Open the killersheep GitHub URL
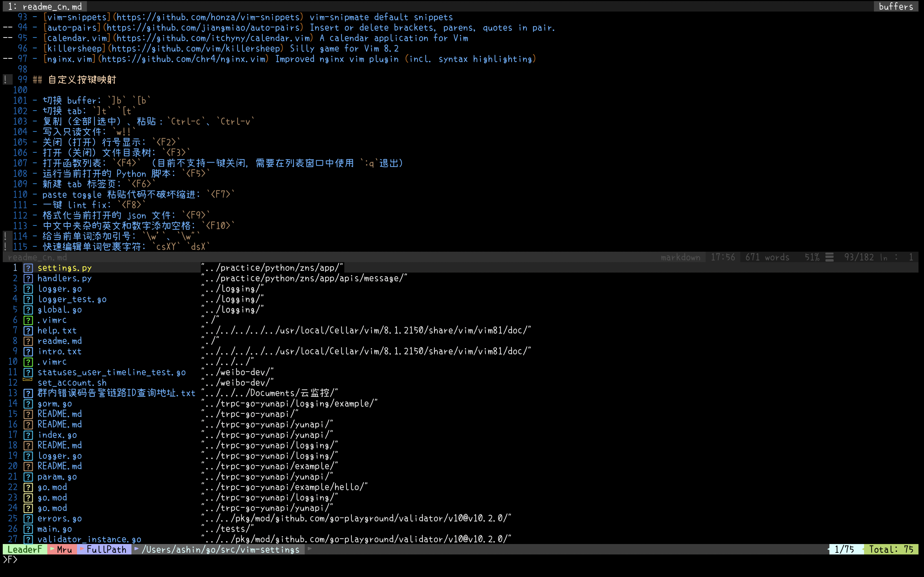Image resolution: width=924 pixels, height=577 pixels. pyautogui.click(x=196, y=48)
